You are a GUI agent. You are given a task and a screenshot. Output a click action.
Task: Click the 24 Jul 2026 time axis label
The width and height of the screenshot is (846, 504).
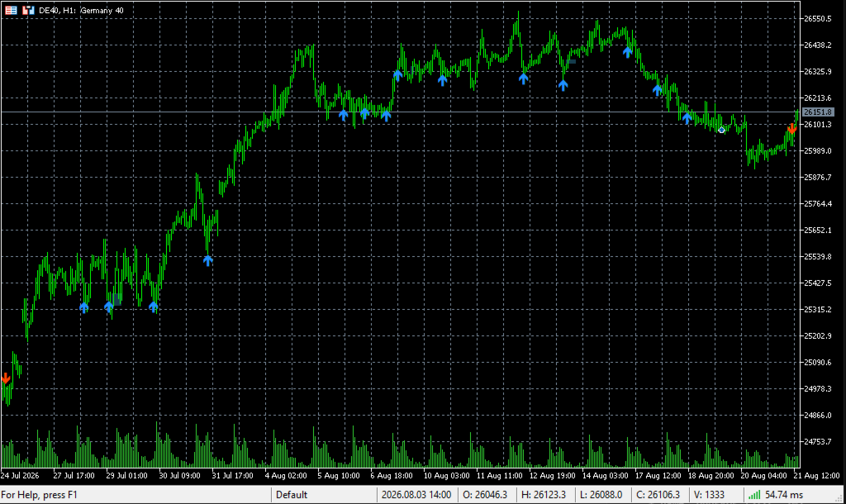tap(20, 476)
